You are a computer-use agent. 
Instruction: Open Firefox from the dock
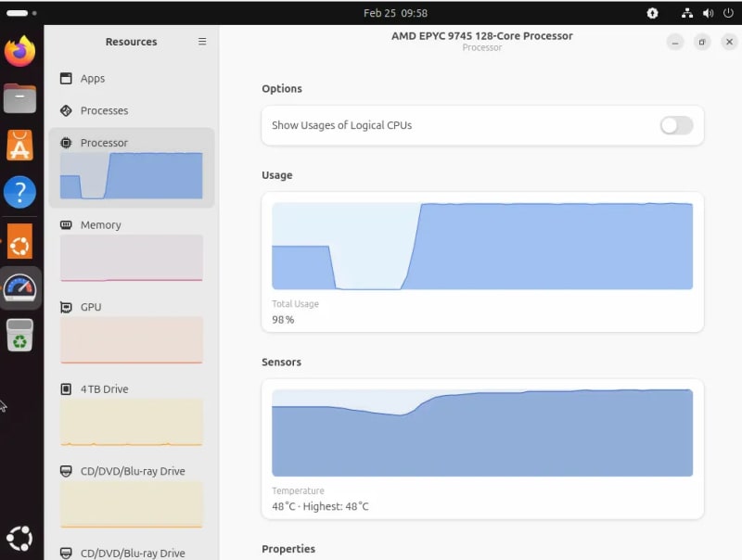coord(19,51)
